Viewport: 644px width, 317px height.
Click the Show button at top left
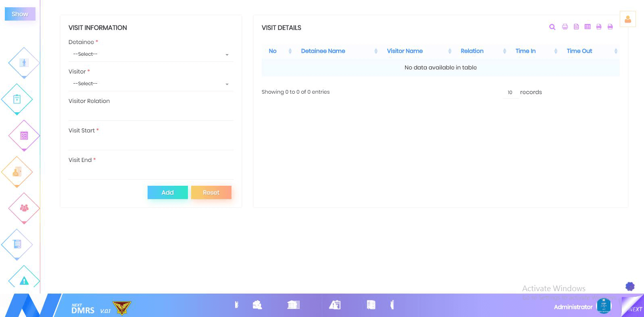[x=20, y=14]
